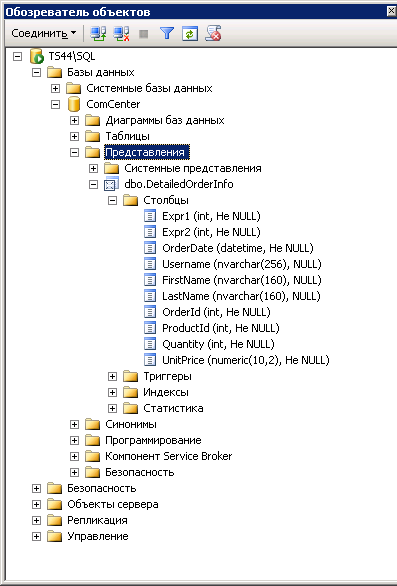Collapse the TS44\SQL server node
Viewport: 397px width, 586px height.
pyautogui.click(x=18, y=56)
